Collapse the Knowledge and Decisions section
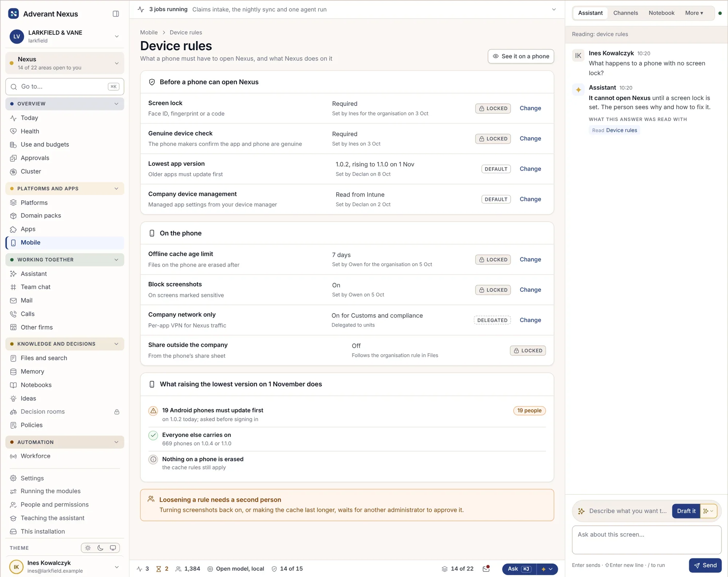Screen dimensions: 728x577 click(x=65, y=344)
